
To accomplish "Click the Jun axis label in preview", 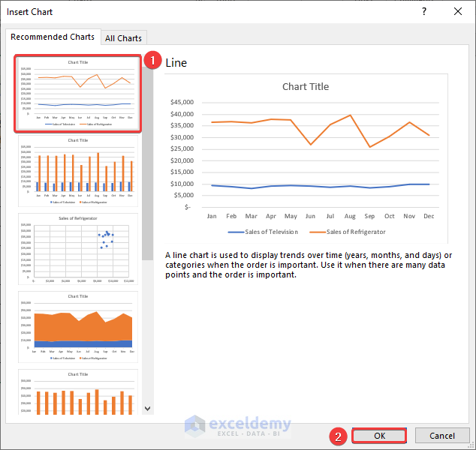I will coord(310,216).
